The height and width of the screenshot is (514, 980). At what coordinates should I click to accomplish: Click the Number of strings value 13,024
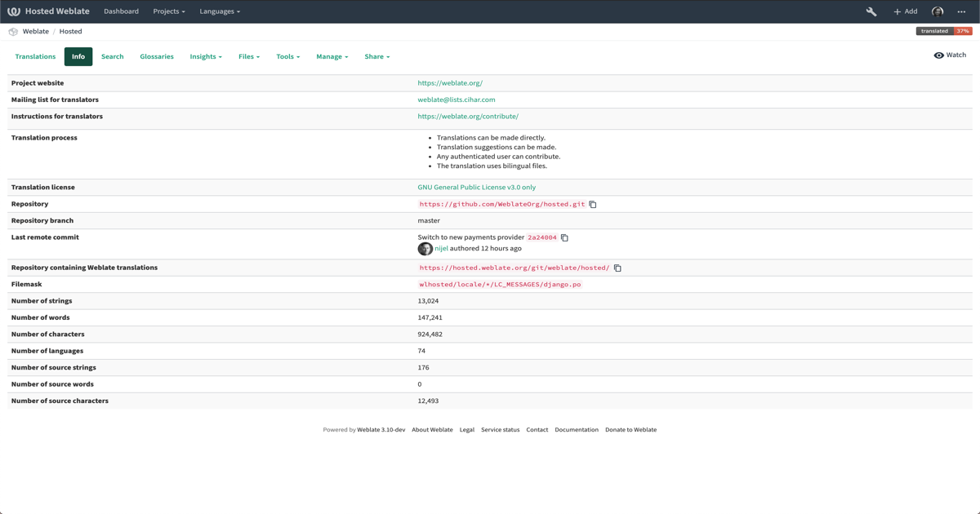[x=428, y=301]
